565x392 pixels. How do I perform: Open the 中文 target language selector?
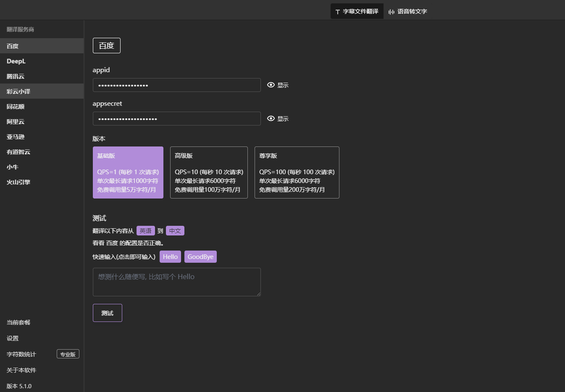pos(175,231)
